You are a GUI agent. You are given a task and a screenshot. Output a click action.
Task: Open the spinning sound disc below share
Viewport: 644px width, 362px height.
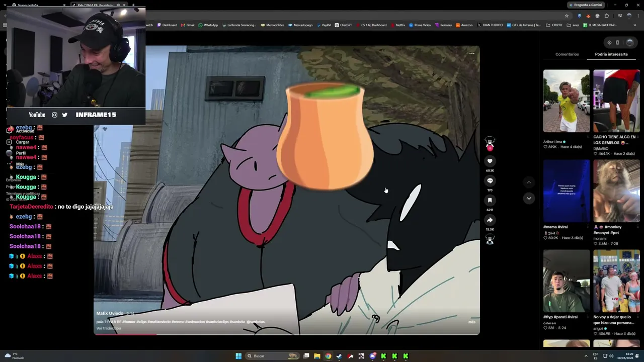point(490,240)
